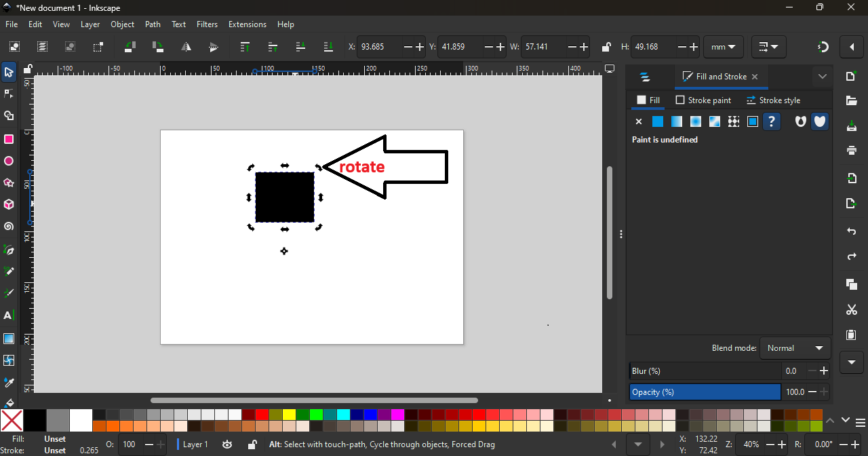Select the Dropper color picker tool
The height and width of the screenshot is (456, 868).
(x=9, y=383)
